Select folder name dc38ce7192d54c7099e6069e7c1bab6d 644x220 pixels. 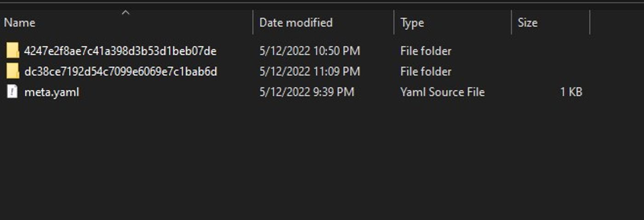[x=121, y=71]
